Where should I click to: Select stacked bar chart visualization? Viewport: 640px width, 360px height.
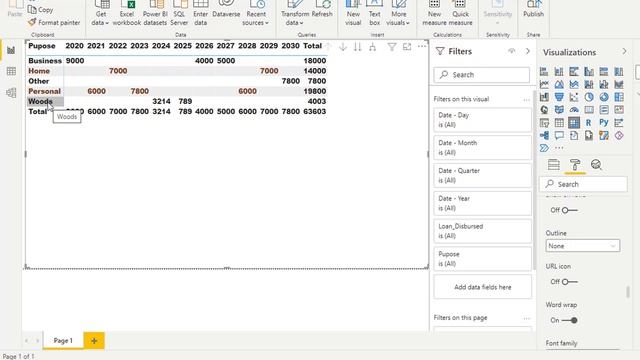(544, 72)
